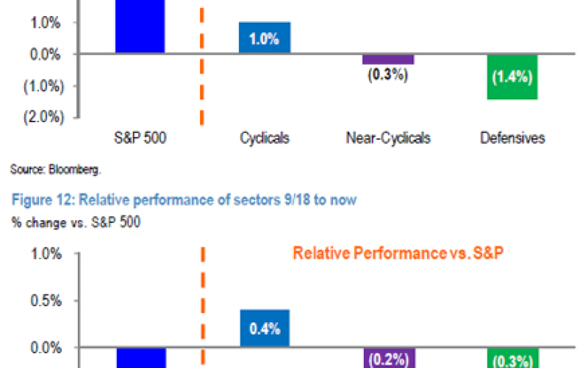Click the blue S&P 500 bar in top chart

(140, 26)
